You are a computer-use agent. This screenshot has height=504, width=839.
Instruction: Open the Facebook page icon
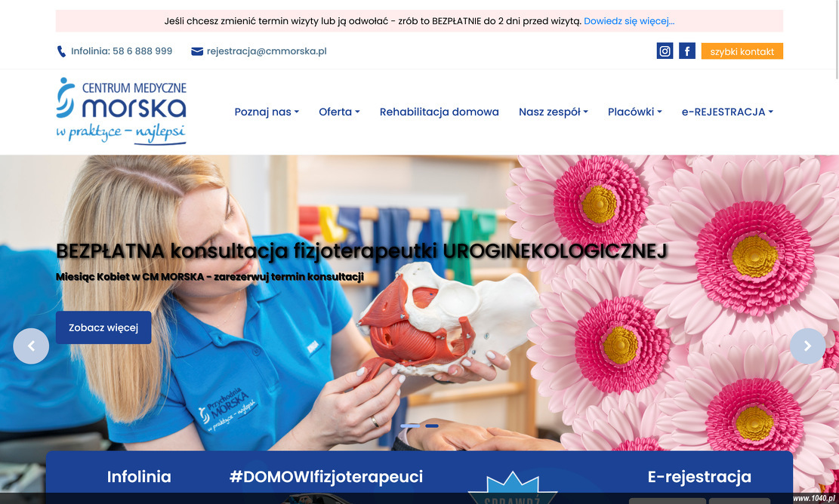[687, 51]
